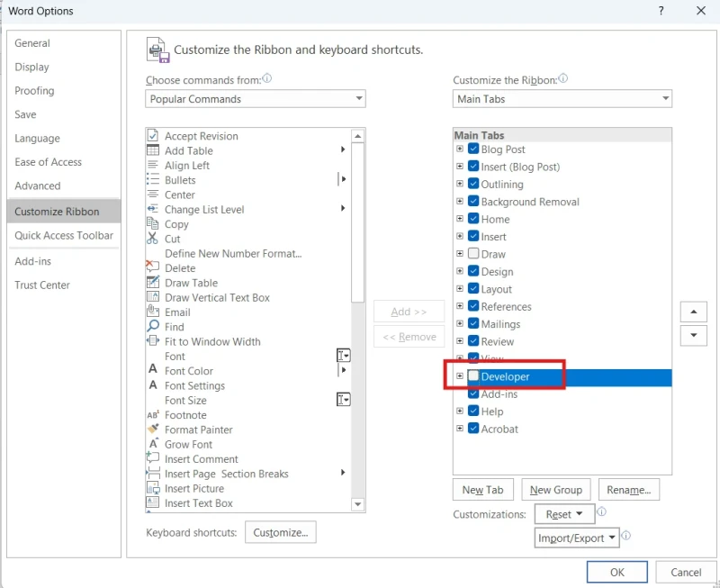The height and width of the screenshot is (588, 720).
Task: Select the Cut scissors icon
Action: click(152, 239)
